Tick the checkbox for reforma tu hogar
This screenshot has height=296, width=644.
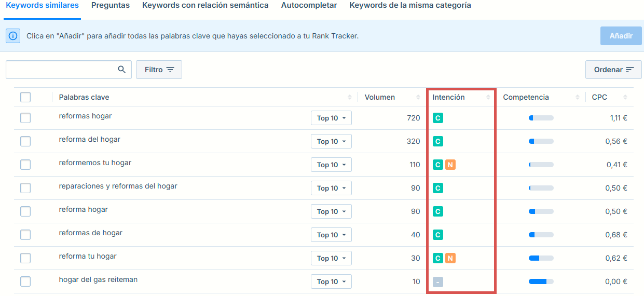pyautogui.click(x=25, y=258)
